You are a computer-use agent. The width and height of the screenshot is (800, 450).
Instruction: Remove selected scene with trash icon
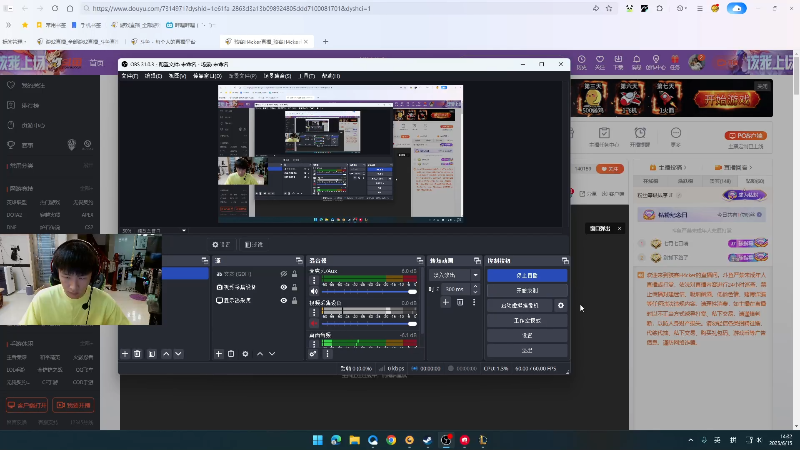137,354
